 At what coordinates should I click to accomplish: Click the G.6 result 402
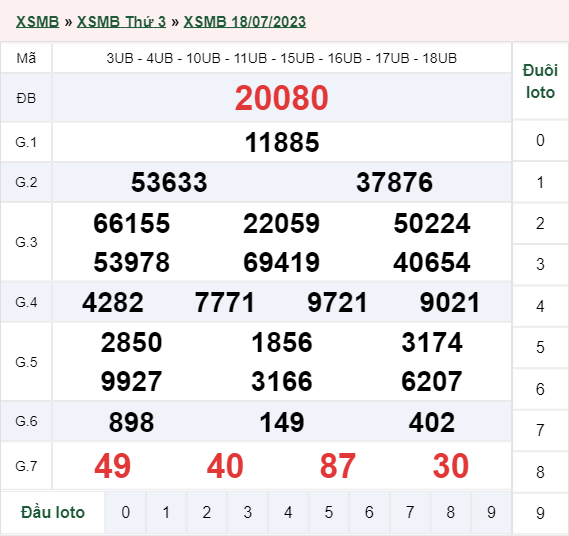[x=432, y=422]
